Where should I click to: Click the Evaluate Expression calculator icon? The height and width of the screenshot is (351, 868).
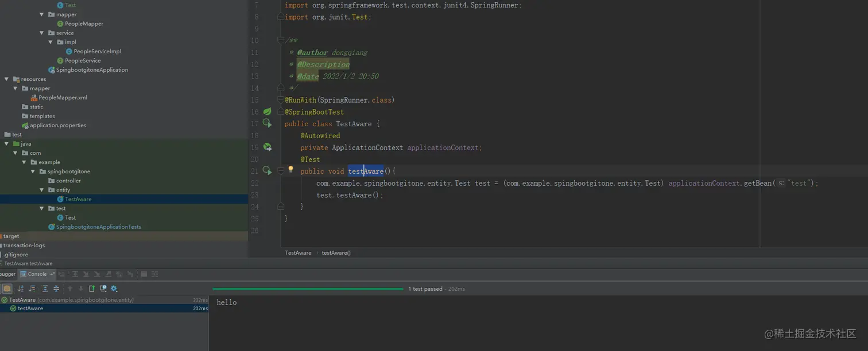pos(144,274)
